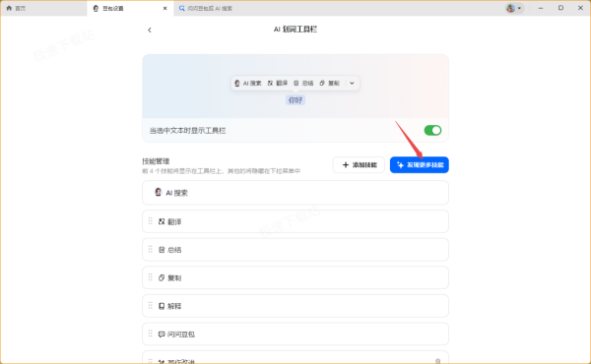Screen dimensions: 591x364
Task: Click the home icon on the 首页 tab
Action: tap(9, 8)
